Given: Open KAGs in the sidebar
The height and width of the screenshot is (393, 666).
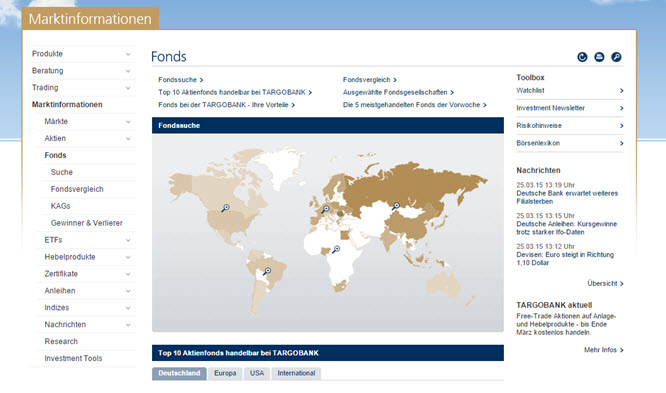Looking at the screenshot, I should pyautogui.click(x=60, y=206).
